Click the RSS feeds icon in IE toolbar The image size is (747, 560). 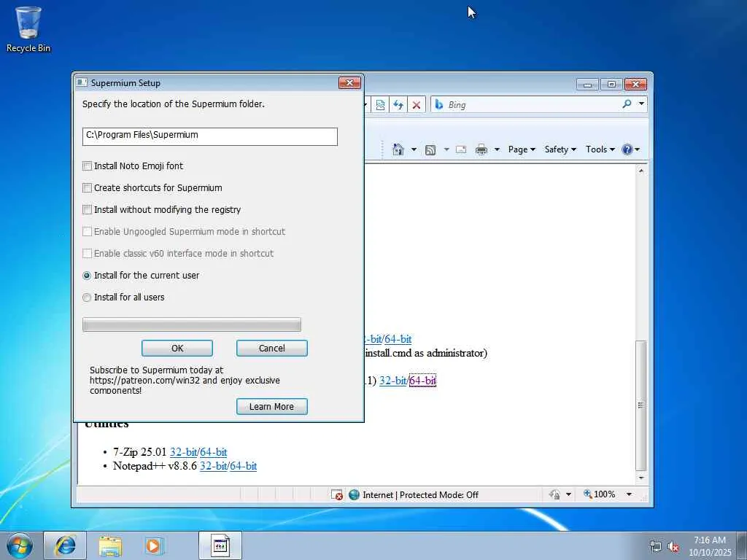[430, 150]
